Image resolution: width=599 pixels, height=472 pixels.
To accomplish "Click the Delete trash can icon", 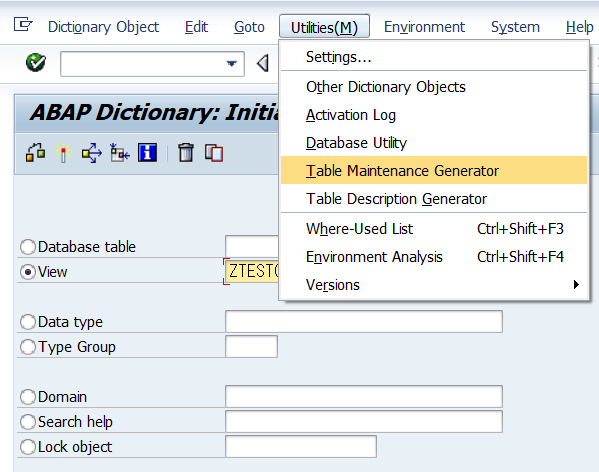I will (186, 153).
